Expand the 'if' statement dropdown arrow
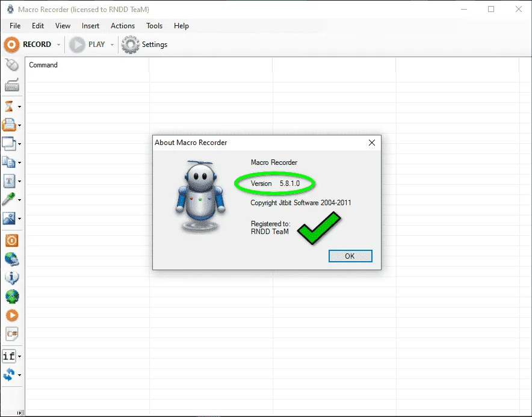The width and height of the screenshot is (532, 417). tap(19, 357)
